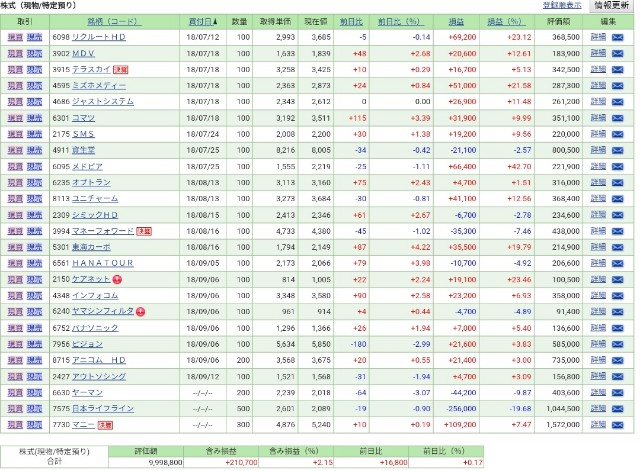Viewport: 640px width, 471px height.
Task: Click the envelope icon in the インフォコム row
Action: (617, 296)
